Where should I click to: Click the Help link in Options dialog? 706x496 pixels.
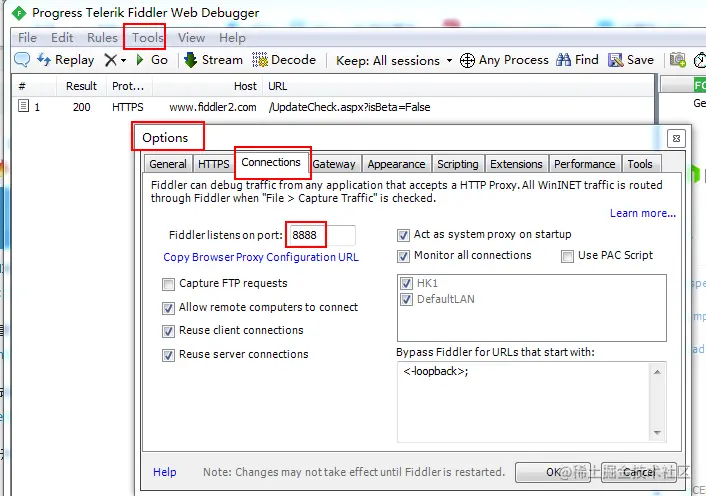[x=165, y=472]
